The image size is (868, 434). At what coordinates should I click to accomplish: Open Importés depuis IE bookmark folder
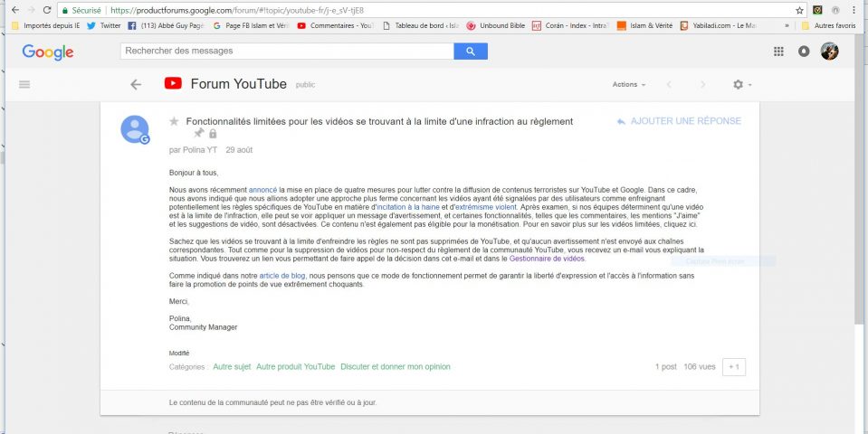[x=45, y=25]
